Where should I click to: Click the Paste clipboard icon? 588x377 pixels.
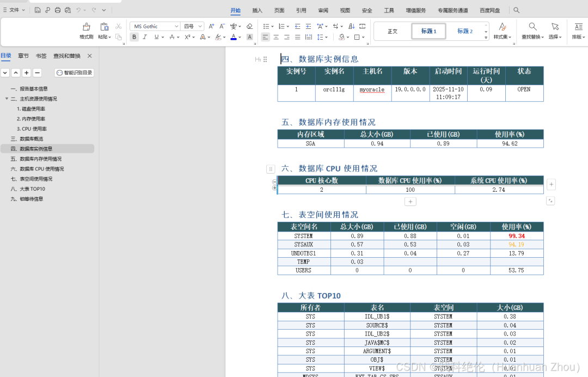(104, 27)
